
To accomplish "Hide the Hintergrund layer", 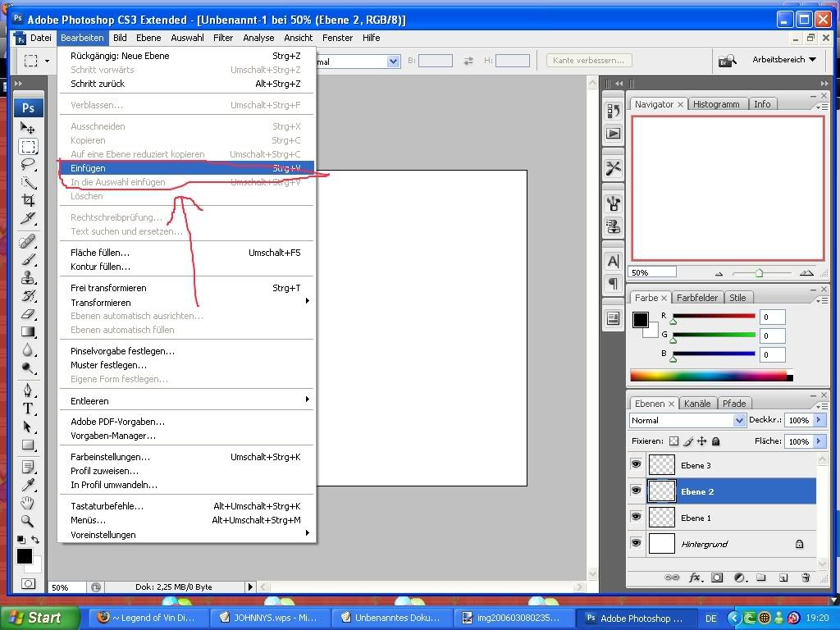I will pyautogui.click(x=636, y=543).
